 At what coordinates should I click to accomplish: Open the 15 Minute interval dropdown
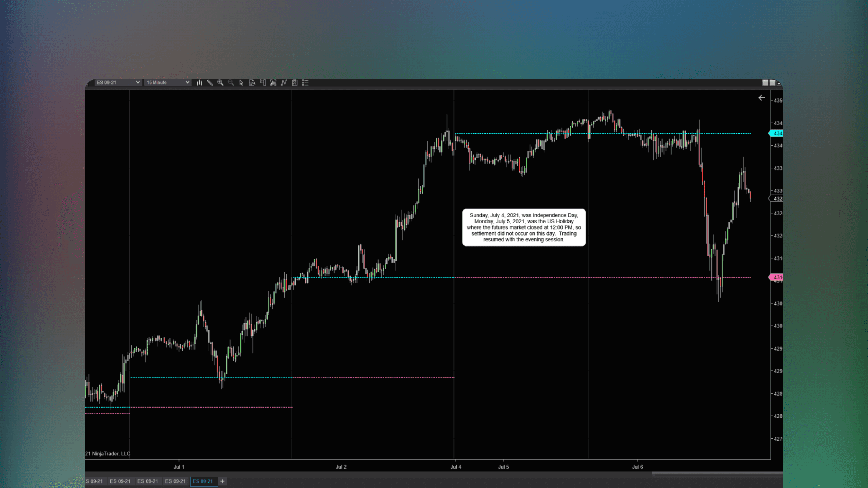pyautogui.click(x=167, y=82)
